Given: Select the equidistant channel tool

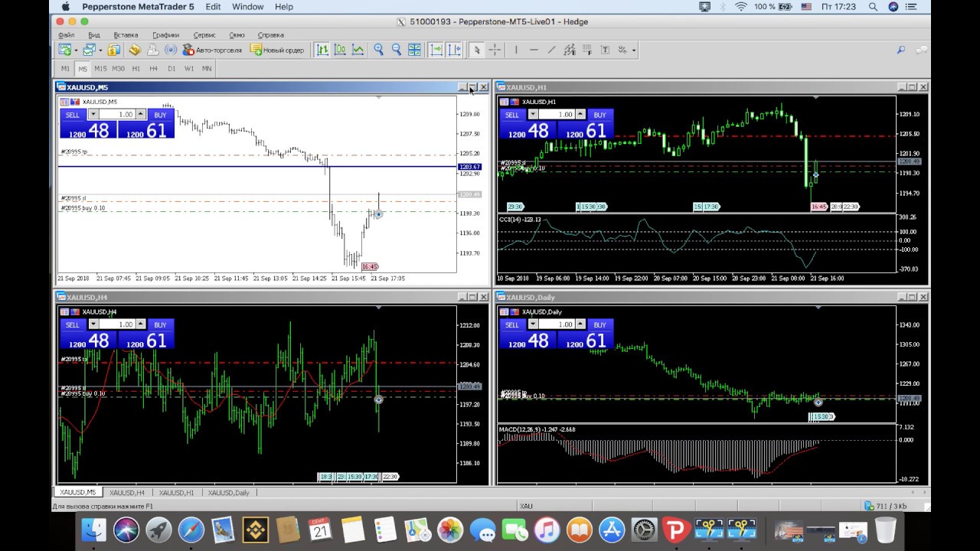Looking at the screenshot, I should [569, 50].
